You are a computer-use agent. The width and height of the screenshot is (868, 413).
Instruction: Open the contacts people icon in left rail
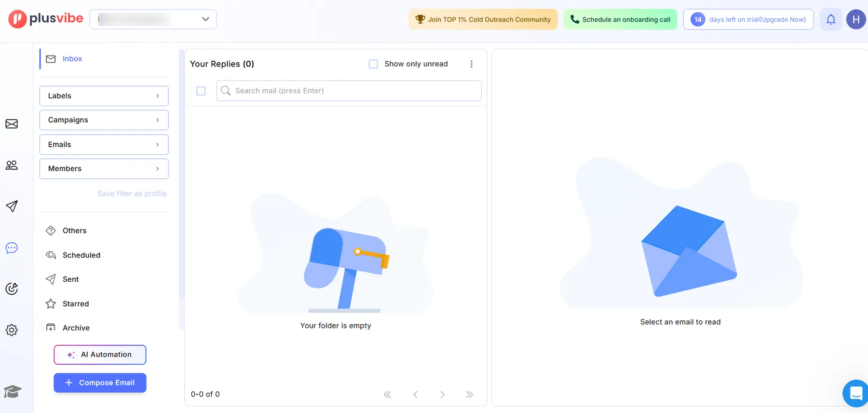click(12, 165)
